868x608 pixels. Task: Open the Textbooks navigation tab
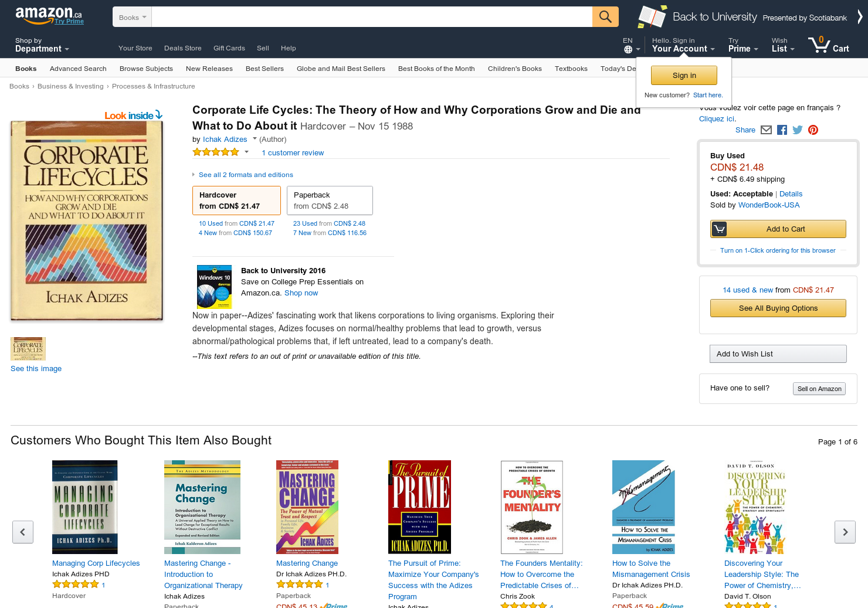(x=571, y=69)
